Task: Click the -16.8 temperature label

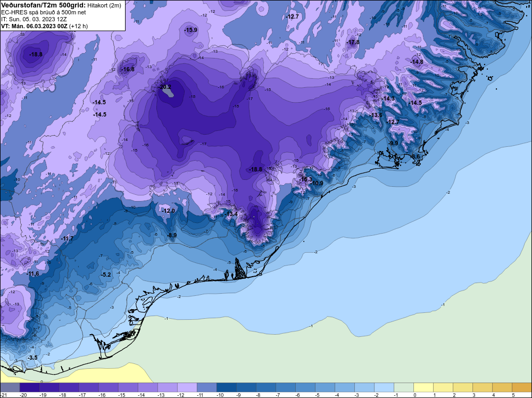Action: [128, 70]
